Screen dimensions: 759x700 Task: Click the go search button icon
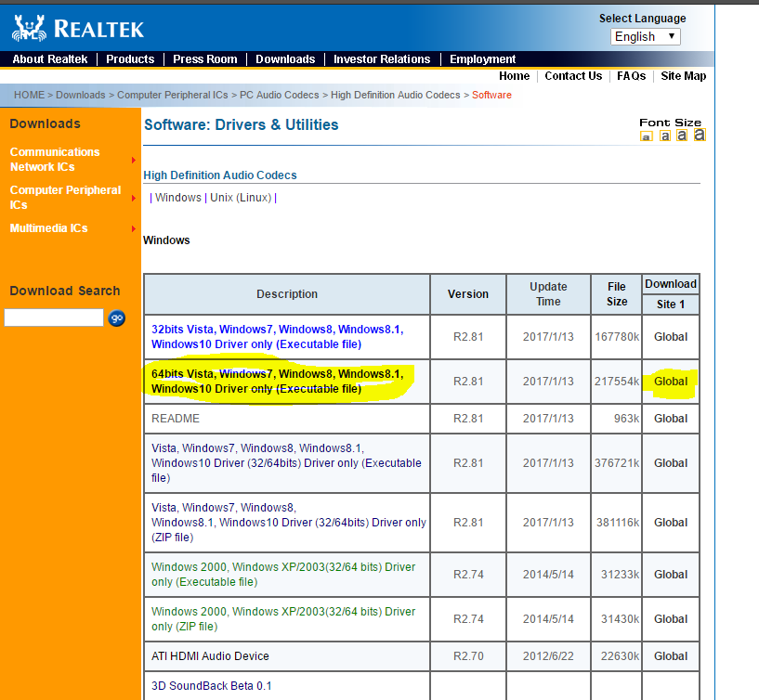[x=116, y=318]
